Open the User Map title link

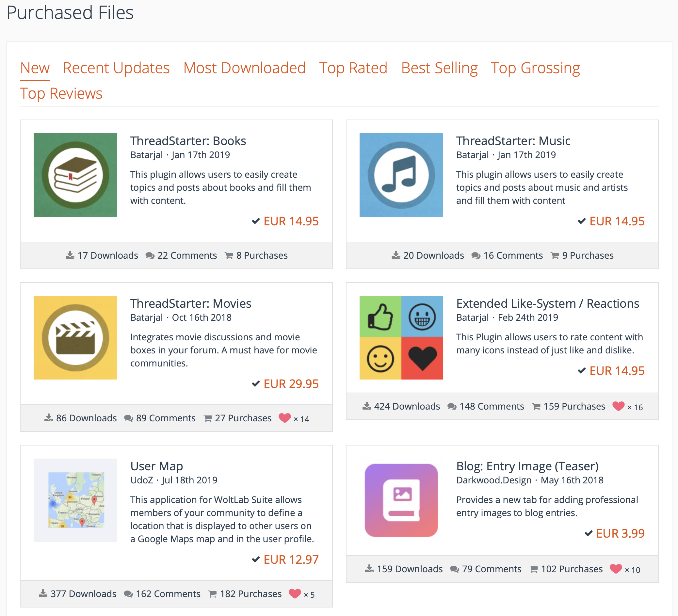156,466
